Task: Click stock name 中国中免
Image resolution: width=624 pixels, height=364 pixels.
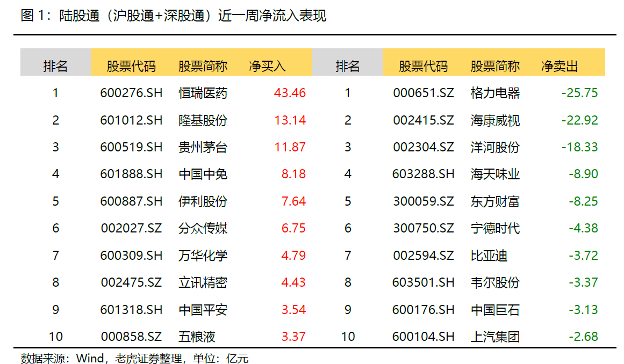Action: tap(203, 174)
